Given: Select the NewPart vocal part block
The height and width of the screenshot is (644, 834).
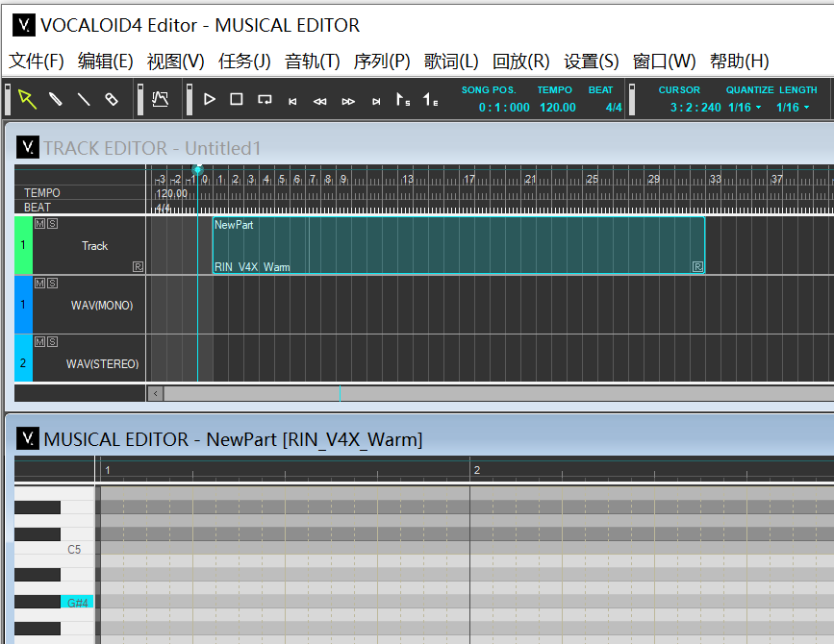Looking at the screenshot, I should 459,245.
